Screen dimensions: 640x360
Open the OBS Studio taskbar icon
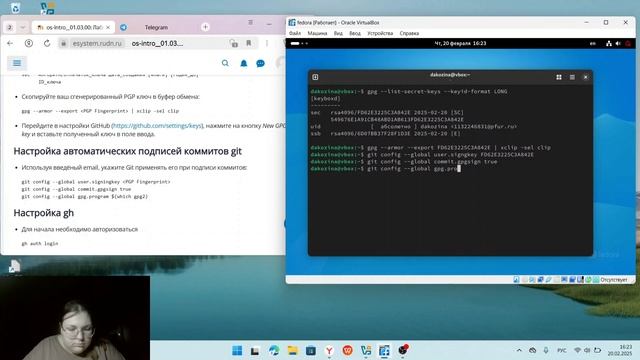click(403, 350)
